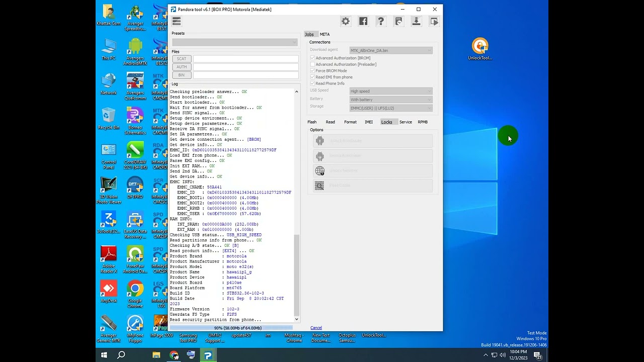Open the help question mark icon
The height and width of the screenshot is (362, 644).
(x=381, y=21)
